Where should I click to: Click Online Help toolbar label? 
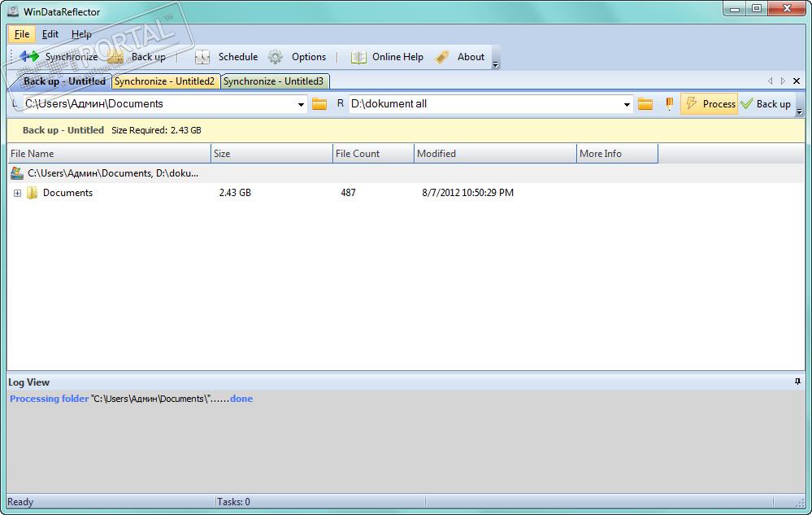pyautogui.click(x=397, y=57)
